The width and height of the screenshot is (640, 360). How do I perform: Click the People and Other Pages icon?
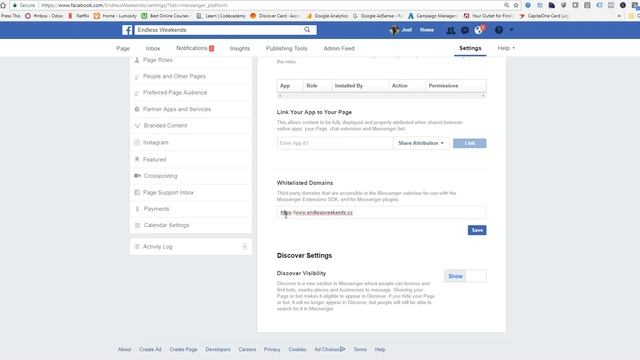pos(137,76)
